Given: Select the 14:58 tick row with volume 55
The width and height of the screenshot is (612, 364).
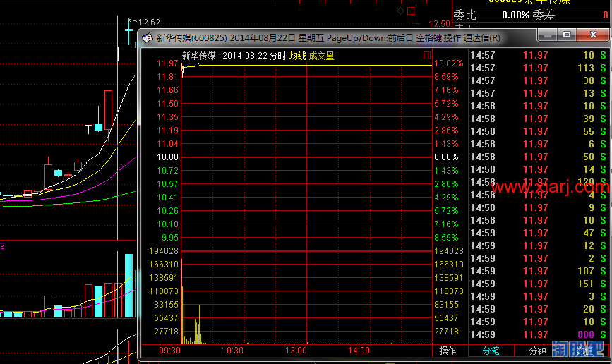Looking at the screenshot, I should 538,131.
